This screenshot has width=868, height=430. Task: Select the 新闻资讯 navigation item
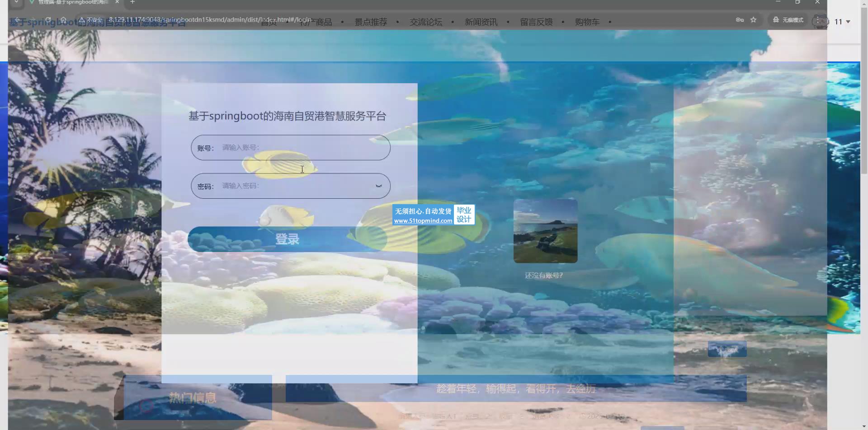pyautogui.click(x=481, y=22)
